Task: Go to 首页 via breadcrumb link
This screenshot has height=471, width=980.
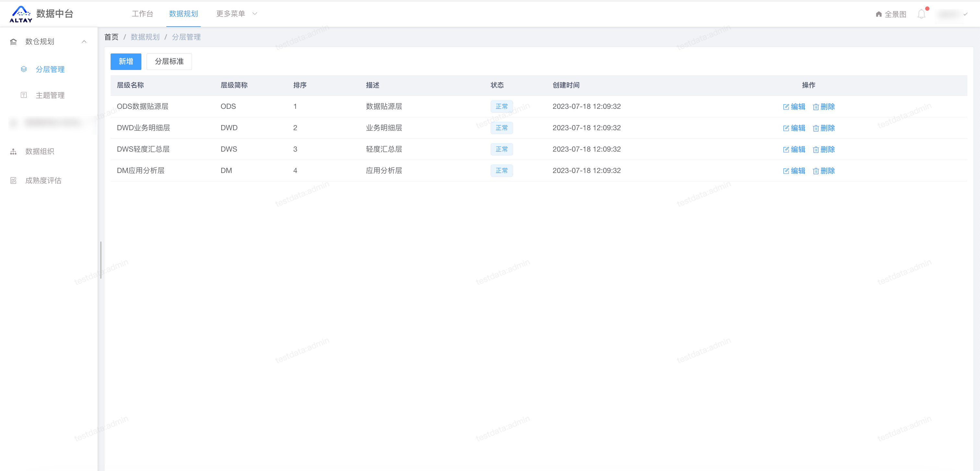Action: coord(111,37)
